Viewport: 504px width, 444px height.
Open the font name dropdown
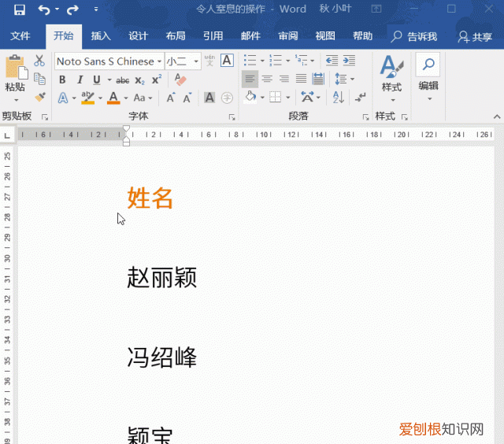pos(159,61)
